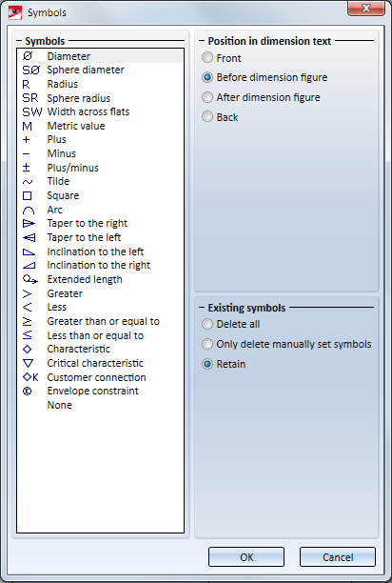This screenshot has width=392, height=583.
Task: Select the Characteristic diamond icon
Action: click(27, 349)
